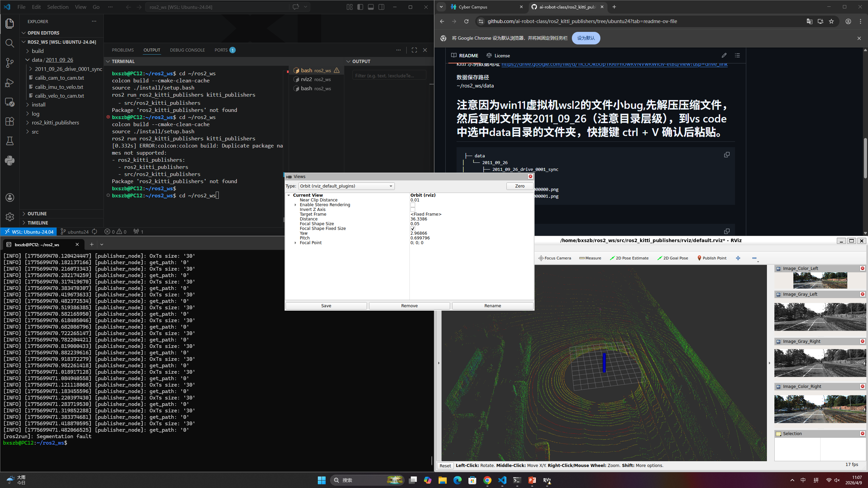Toggle the VS Code primary side bar layout icon
Image resolution: width=868 pixels, height=488 pixels.
click(x=360, y=7)
